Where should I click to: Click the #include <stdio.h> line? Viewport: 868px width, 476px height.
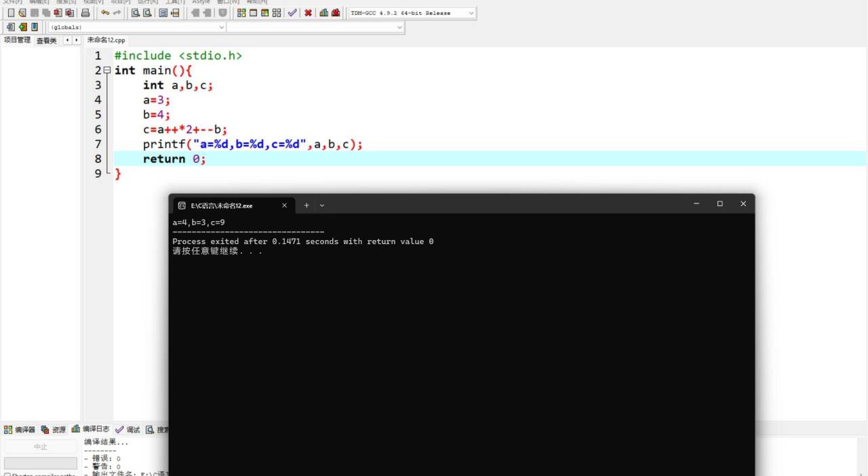[x=178, y=56]
